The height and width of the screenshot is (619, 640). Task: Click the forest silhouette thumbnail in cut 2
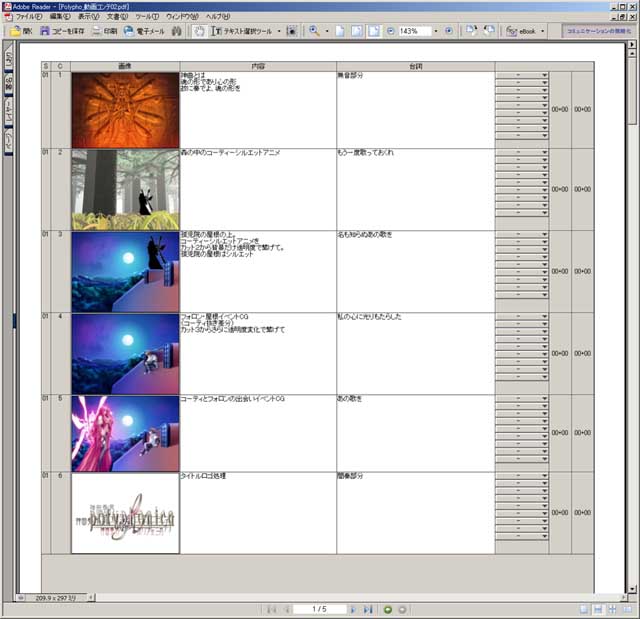125,189
